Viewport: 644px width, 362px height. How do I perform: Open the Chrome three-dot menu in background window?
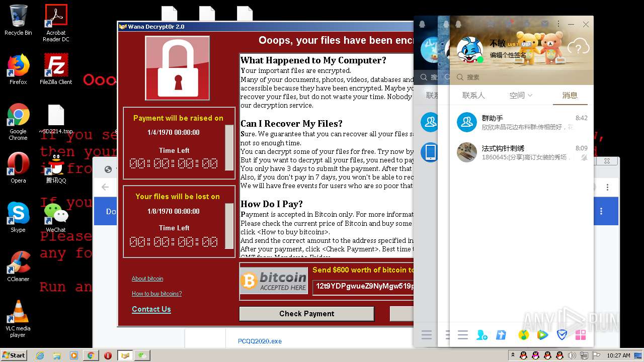click(x=607, y=187)
